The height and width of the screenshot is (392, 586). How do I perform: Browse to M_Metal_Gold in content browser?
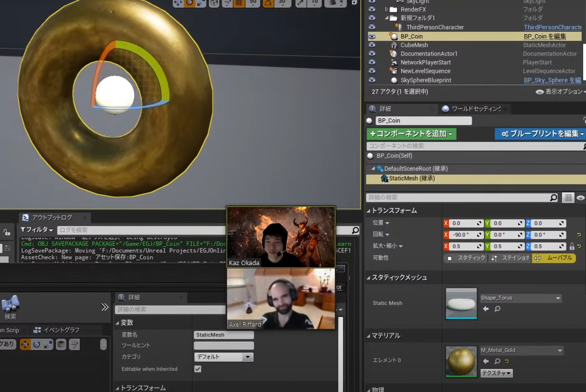click(x=497, y=361)
